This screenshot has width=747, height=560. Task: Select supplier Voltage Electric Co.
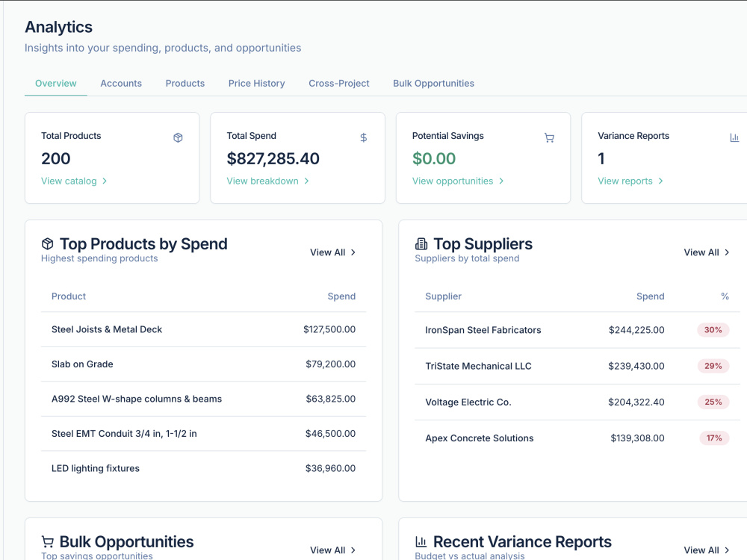(x=468, y=402)
